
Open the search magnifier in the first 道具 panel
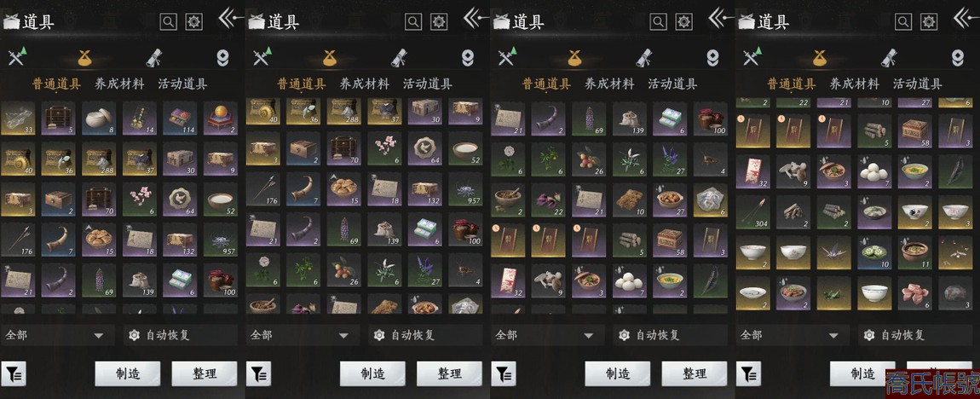[168, 22]
